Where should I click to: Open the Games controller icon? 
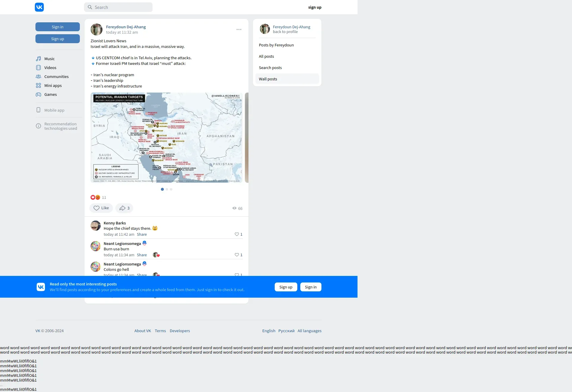pos(38,94)
